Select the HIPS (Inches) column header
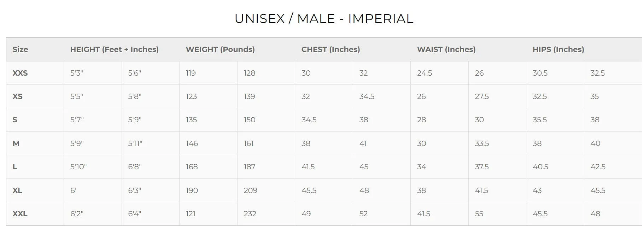 (x=558, y=49)
